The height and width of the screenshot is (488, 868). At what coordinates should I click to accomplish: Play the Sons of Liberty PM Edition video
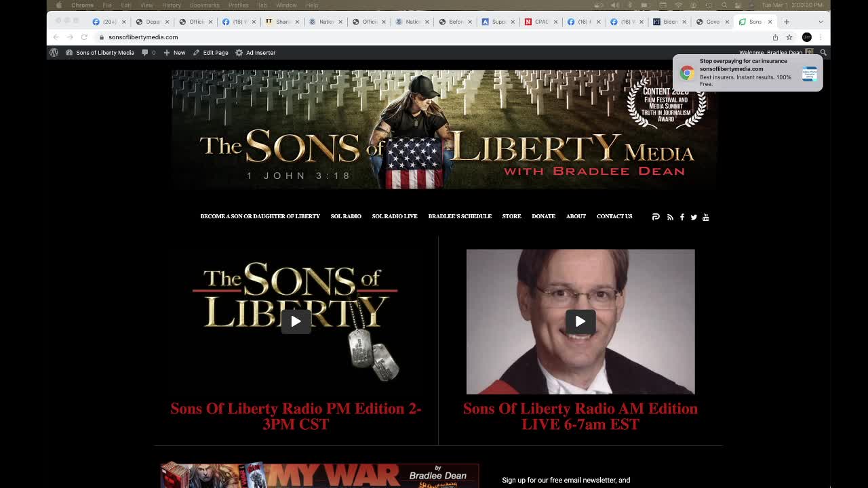(x=296, y=321)
